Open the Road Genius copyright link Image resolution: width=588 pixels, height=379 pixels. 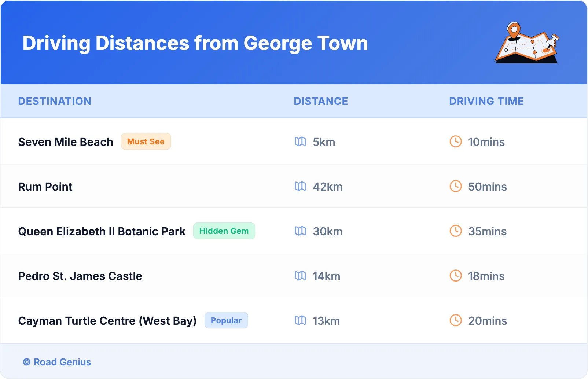tap(57, 362)
